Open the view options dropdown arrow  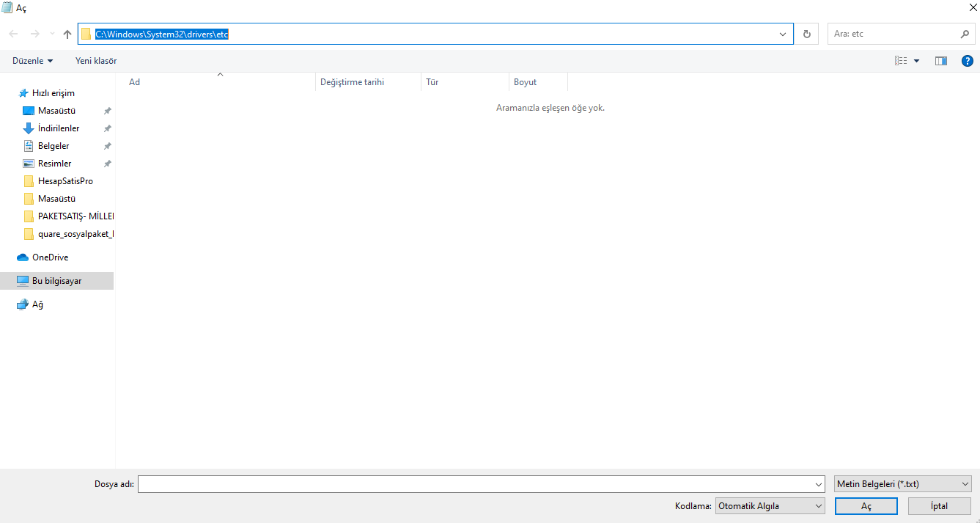916,61
